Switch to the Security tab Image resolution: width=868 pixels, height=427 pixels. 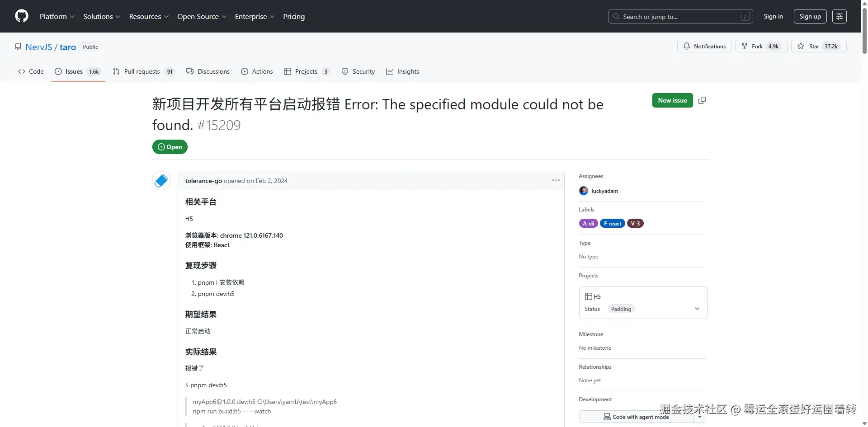point(358,71)
